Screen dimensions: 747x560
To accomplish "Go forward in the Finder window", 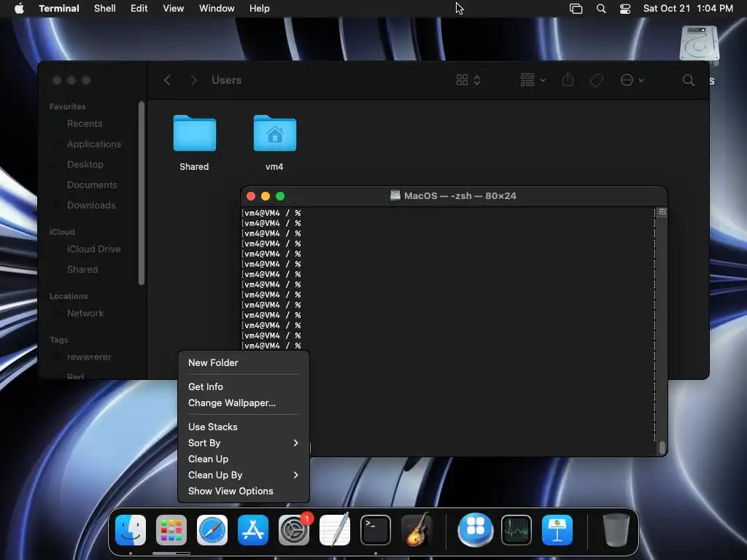I will (x=193, y=80).
